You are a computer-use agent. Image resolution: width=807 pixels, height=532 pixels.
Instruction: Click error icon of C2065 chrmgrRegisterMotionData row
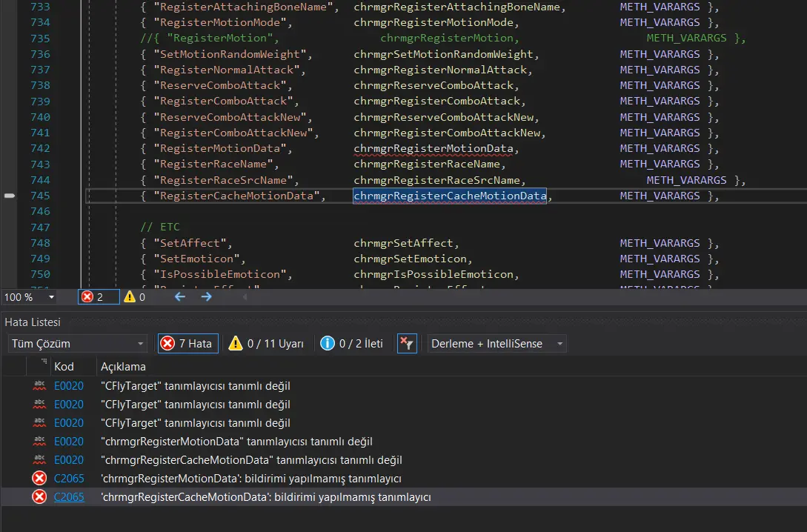39,479
